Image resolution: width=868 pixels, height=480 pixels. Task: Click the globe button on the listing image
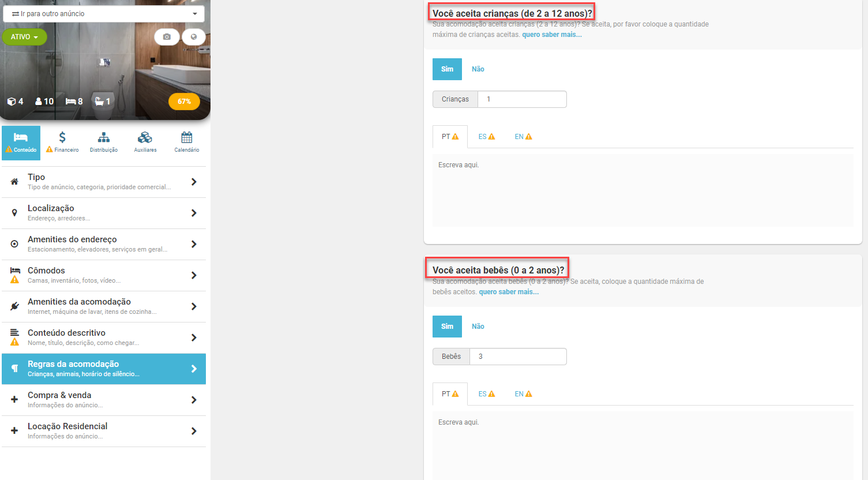(x=194, y=37)
